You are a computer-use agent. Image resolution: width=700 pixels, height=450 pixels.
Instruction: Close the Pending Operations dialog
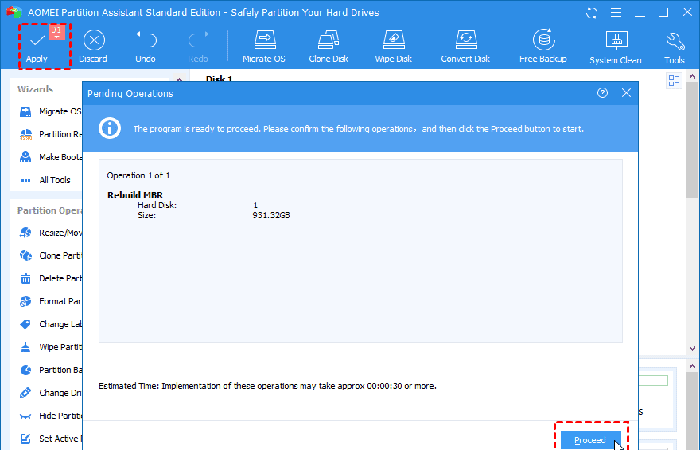pos(626,92)
